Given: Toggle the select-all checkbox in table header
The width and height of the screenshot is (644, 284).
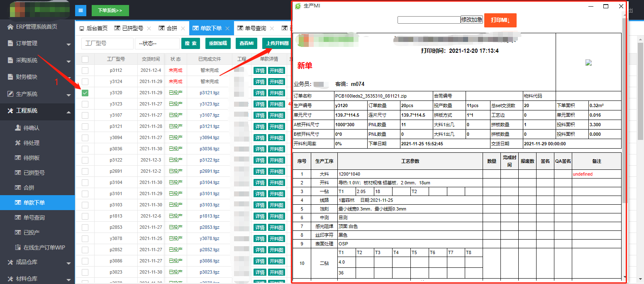Looking at the screenshot, I should click(x=85, y=59).
